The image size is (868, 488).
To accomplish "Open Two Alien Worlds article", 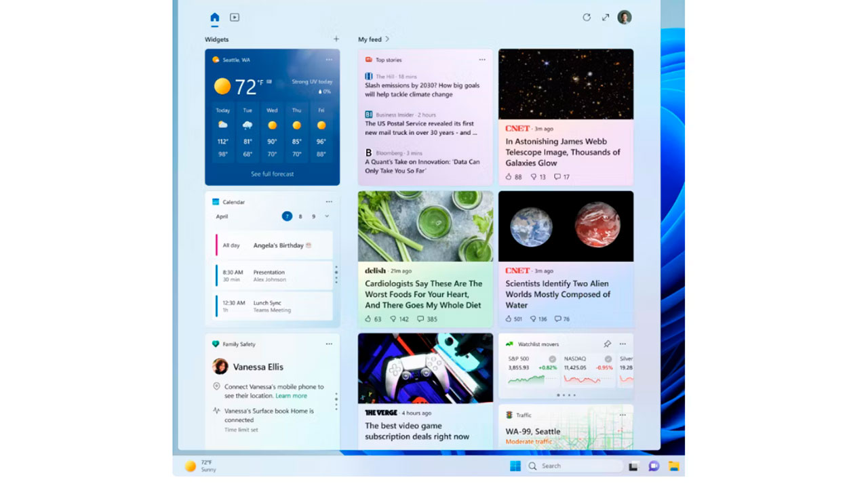I will [558, 294].
